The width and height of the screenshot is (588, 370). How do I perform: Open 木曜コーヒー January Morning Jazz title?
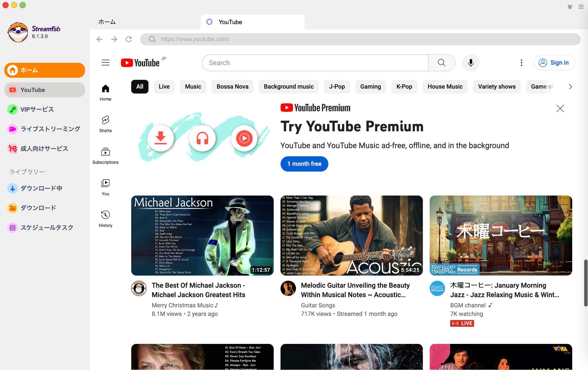point(504,290)
